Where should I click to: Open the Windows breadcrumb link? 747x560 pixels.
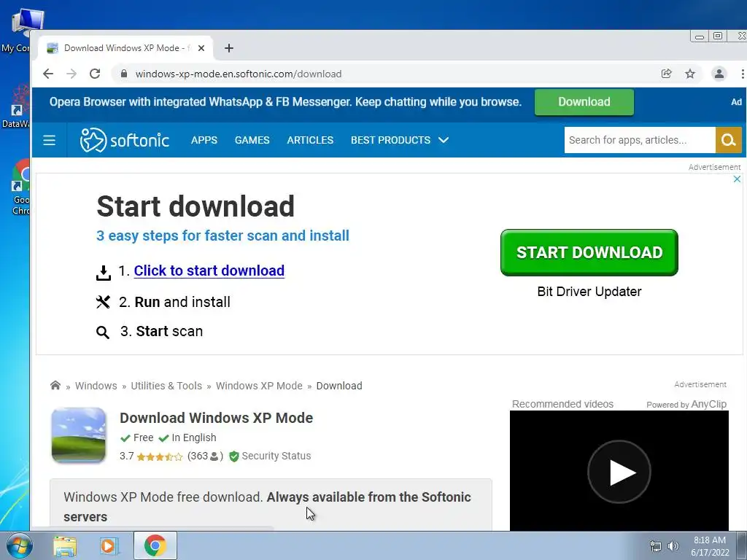(x=96, y=386)
